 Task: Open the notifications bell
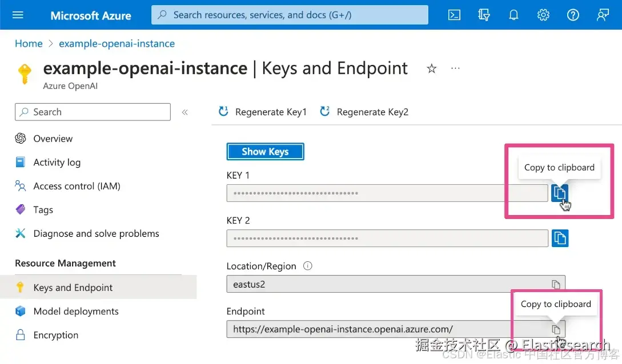[513, 15]
